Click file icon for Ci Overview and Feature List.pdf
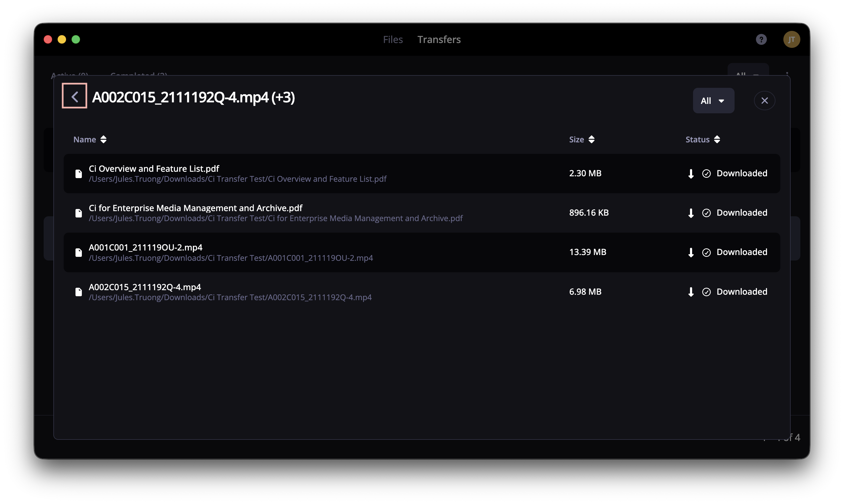844x504 pixels. point(79,174)
